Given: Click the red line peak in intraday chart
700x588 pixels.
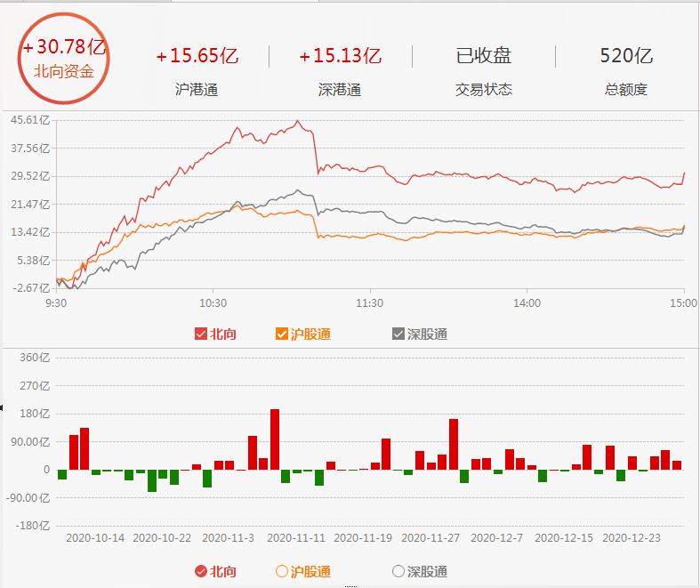Looking at the screenshot, I should click(298, 121).
